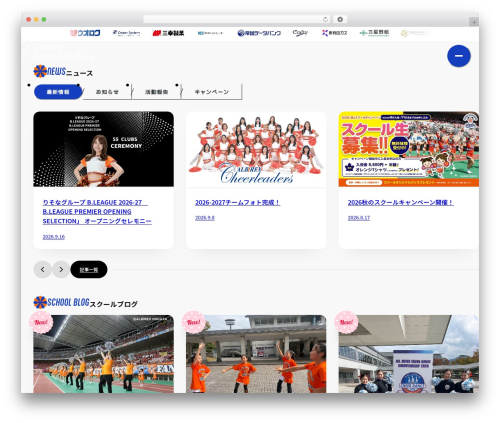Click the blue minus round button

(x=459, y=56)
